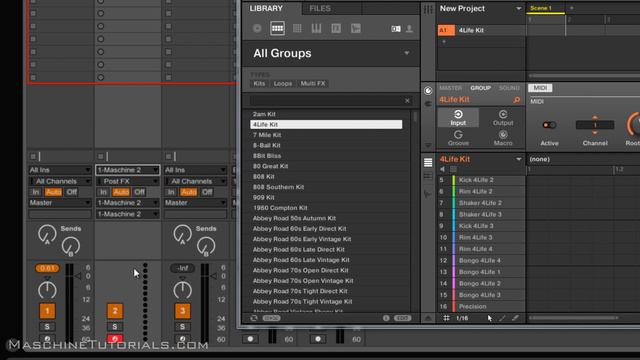The width and height of the screenshot is (640, 360).
Task: Click the user content icon in Library
Action: point(409,29)
